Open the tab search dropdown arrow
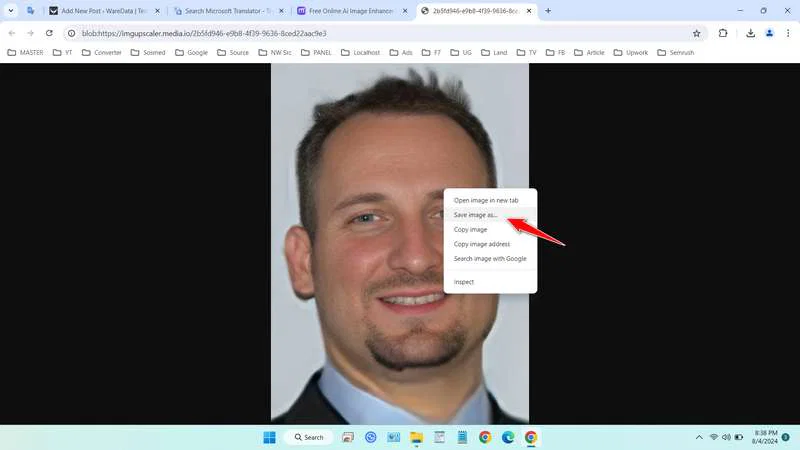The image size is (800, 450). click(11, 11)
